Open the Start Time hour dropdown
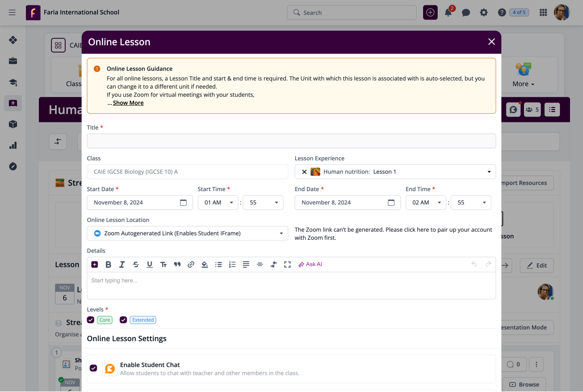 218,202
